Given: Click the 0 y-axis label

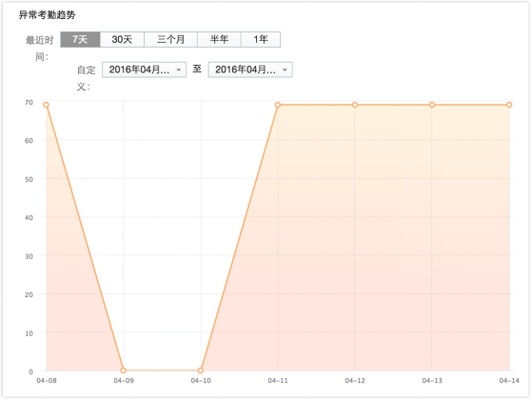Looking at the screenshot, I should point(30,371).
